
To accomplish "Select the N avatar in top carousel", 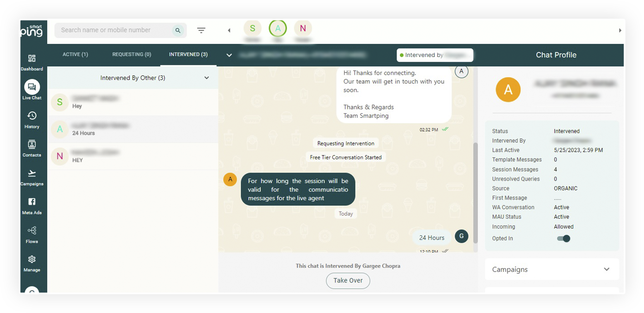I will pos(303,29).
